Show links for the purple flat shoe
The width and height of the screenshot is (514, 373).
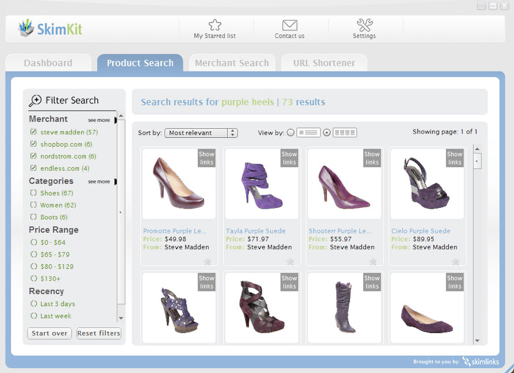pos(455,282)
